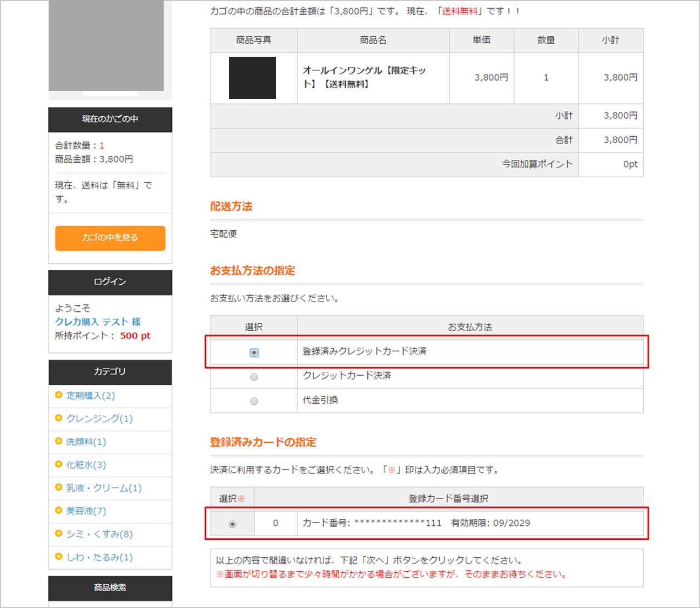The image size is (700, 608).
Task: Click the bullet icon next to シミ・くすみ(8)
Action: pyautogui.click(x=59, y=533)
